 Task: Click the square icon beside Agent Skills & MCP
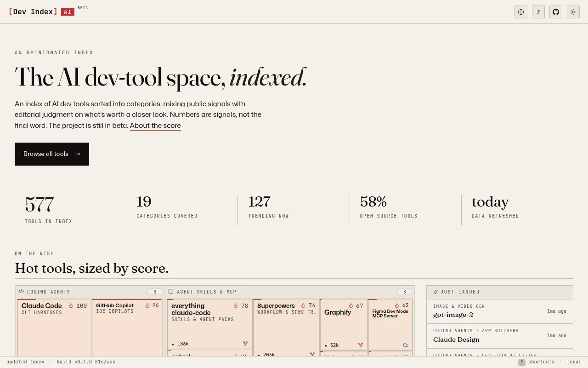(171, 291)
